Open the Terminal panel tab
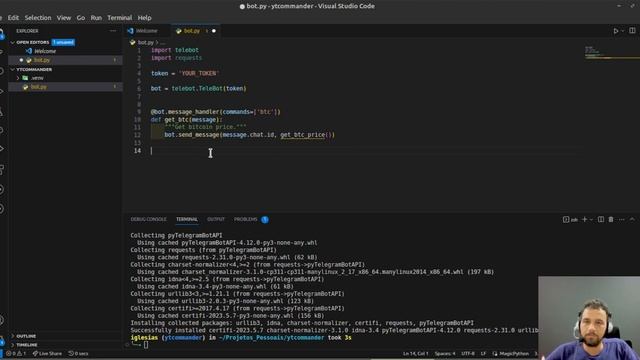The height and width of the screenshot is (360, 640). 187,220
